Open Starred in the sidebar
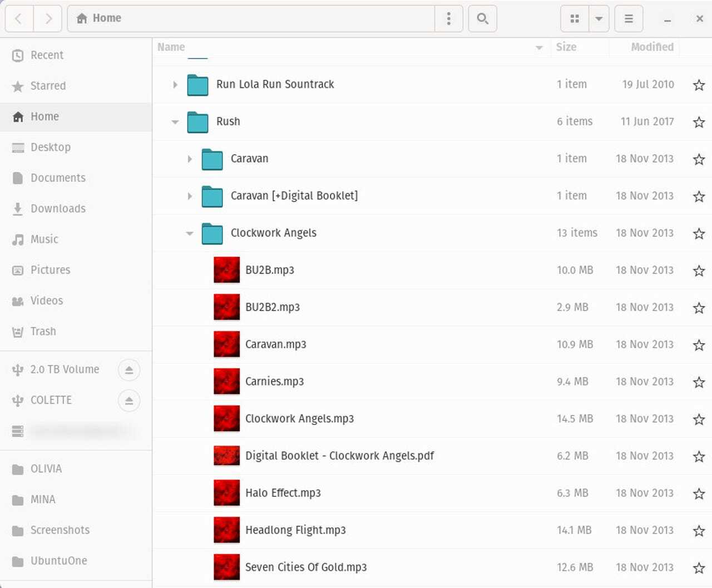712x588 pixels. (76, 86)
